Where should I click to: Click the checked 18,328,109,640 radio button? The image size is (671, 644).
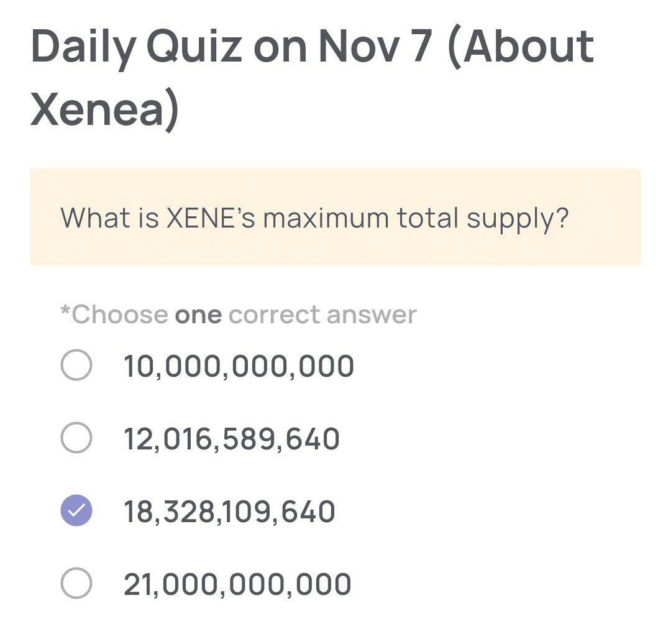76,511
